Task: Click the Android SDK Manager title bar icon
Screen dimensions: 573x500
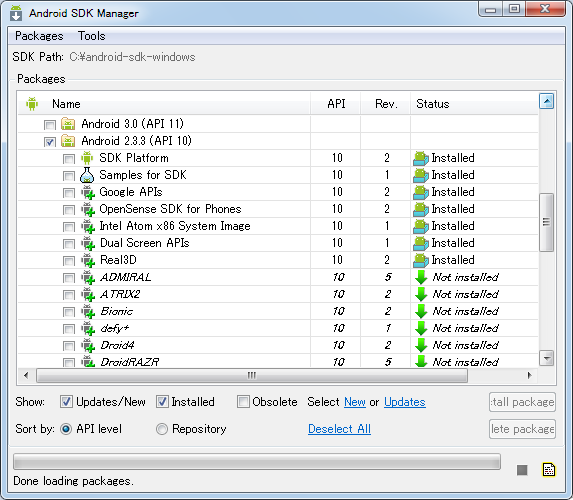Action: click(16, 13)
